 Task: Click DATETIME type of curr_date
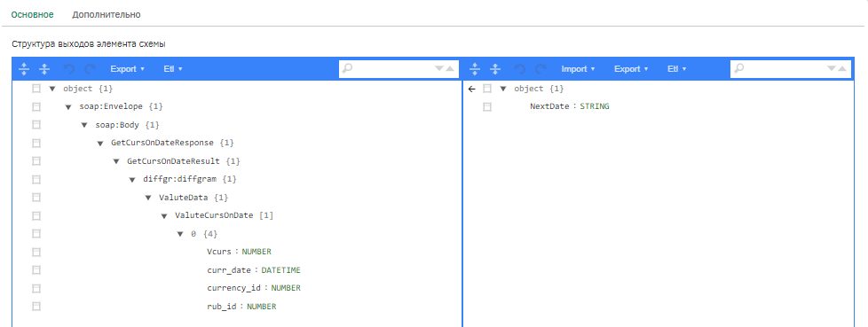pyautogui.click(x=281, y=270)
